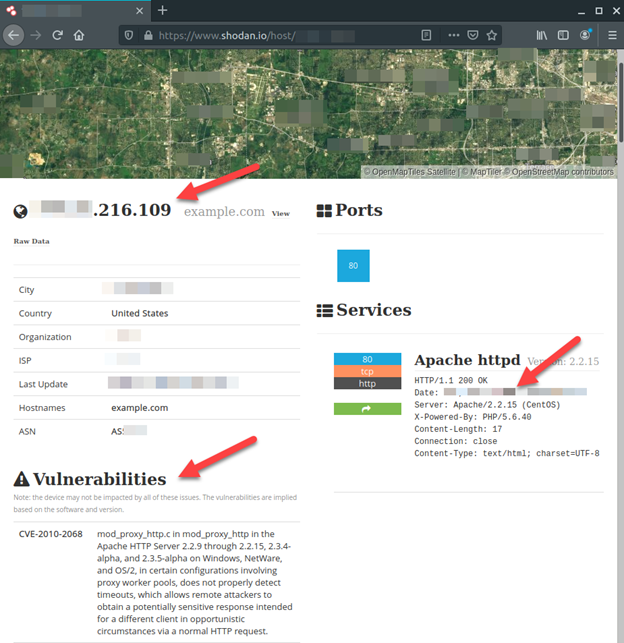This screenshot has width=624, height=643.
Task: Click the green share arrow button
Action: [367, 408]
